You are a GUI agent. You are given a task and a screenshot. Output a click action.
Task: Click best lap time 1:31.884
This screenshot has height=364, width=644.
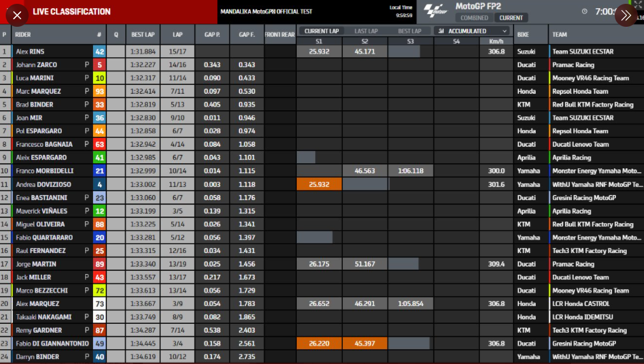tap(143, 52)
